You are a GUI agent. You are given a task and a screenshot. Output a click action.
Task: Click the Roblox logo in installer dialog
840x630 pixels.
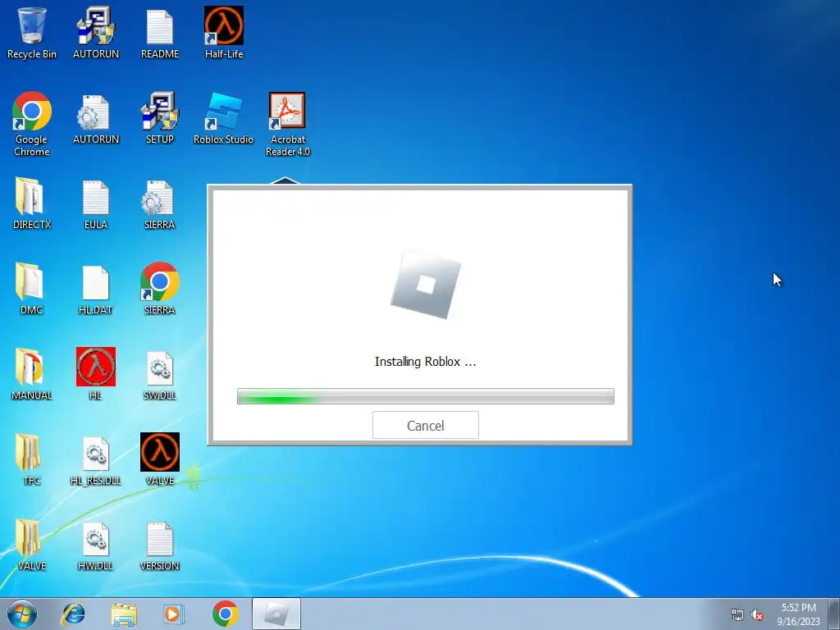pyautogui.click(x=426, y=285)
